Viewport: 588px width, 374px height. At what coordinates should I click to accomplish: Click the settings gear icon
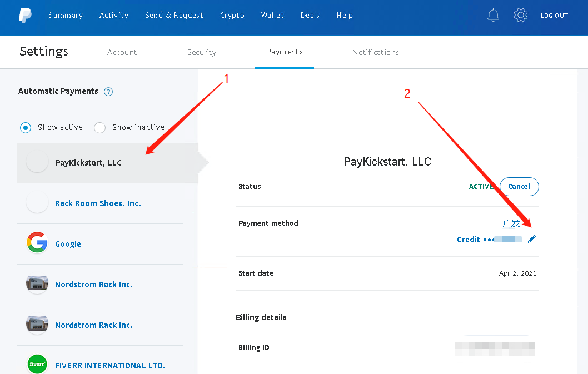click(521, 15)
